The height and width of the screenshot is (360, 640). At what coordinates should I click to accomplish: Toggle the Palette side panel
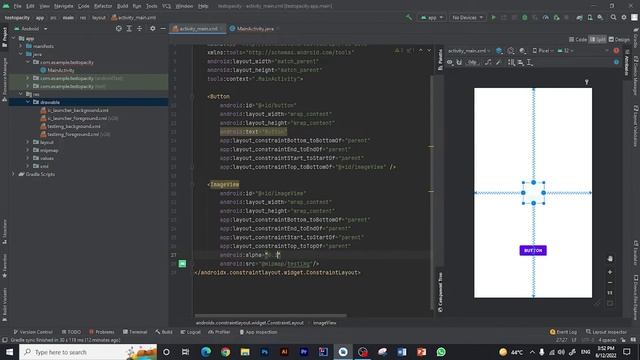click(x=440, y=59)
